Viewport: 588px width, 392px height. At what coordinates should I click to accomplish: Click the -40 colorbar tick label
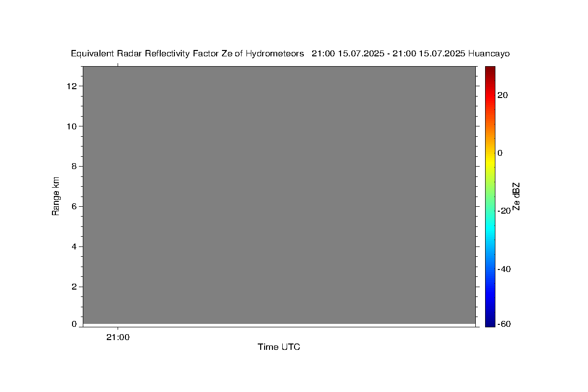[x=504, y=269]
